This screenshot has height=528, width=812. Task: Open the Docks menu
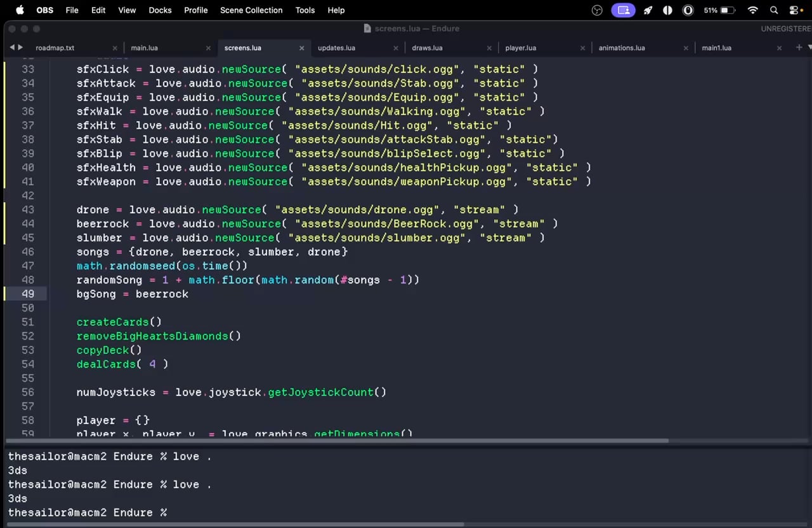click(x=160, y=10)
